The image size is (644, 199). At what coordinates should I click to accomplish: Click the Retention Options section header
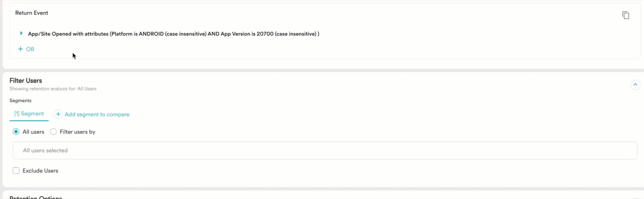pos(36,197)
